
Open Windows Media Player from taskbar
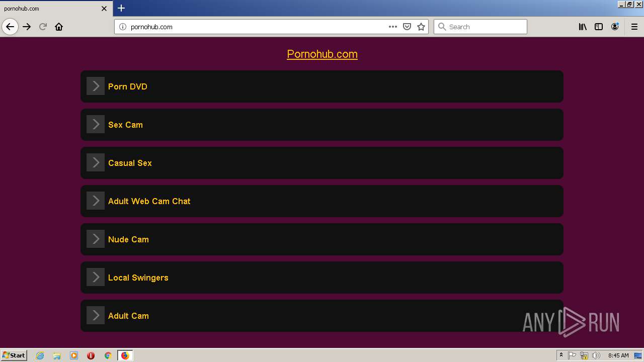(74, 355)
